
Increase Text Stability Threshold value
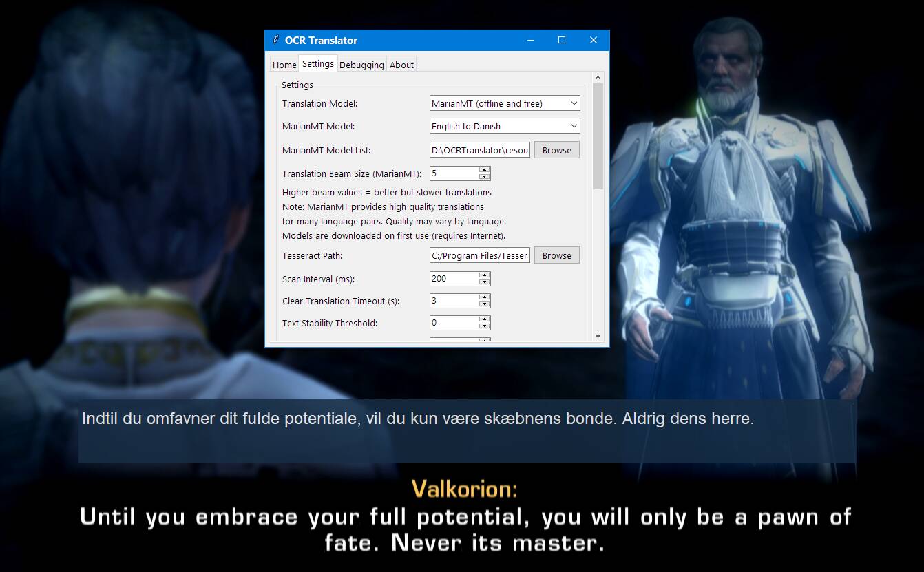click(x=485, y=319)
